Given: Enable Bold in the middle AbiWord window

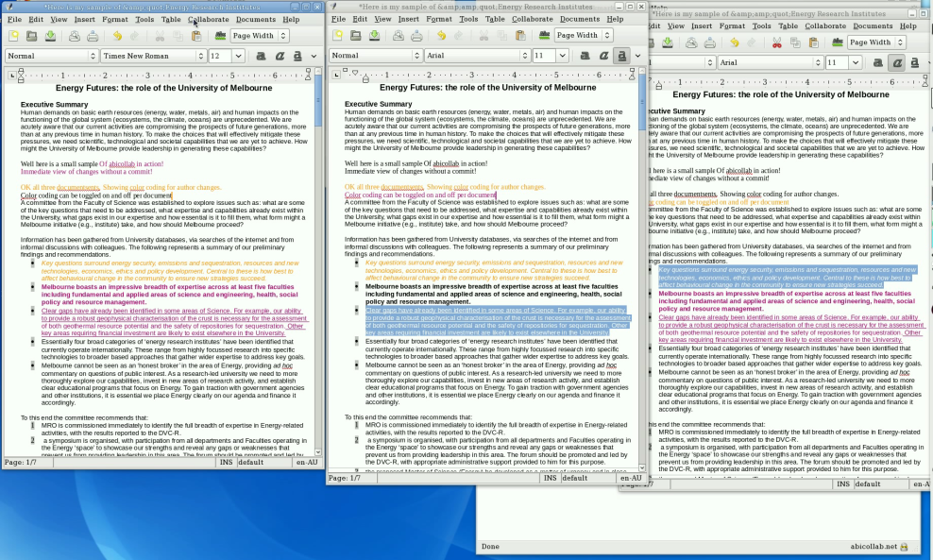Looking at the screenshot, I should [585, 56].
